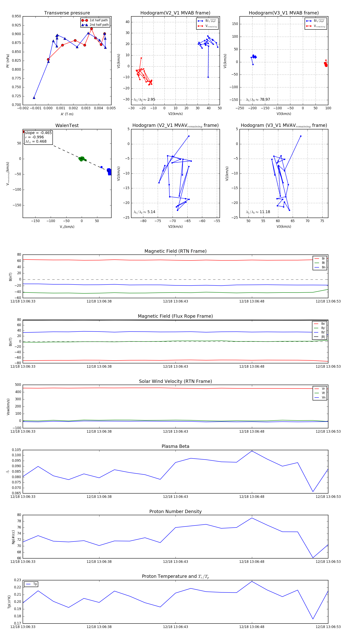351x644 pixels.
Task: Click the 'Hodogram(V3_V1 MVAB frame)' title
Action: [x=284, y=13]
